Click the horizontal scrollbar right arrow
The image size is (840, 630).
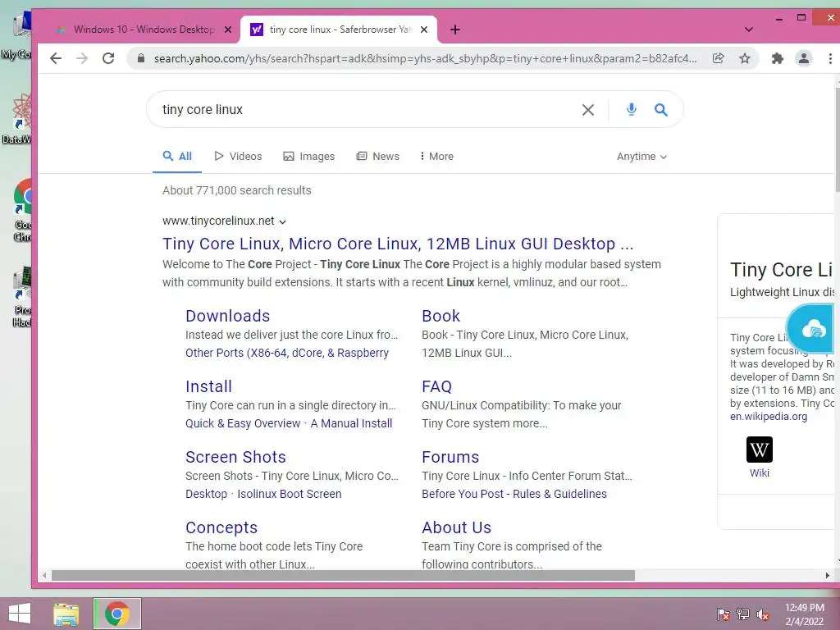tap(828, 576)
